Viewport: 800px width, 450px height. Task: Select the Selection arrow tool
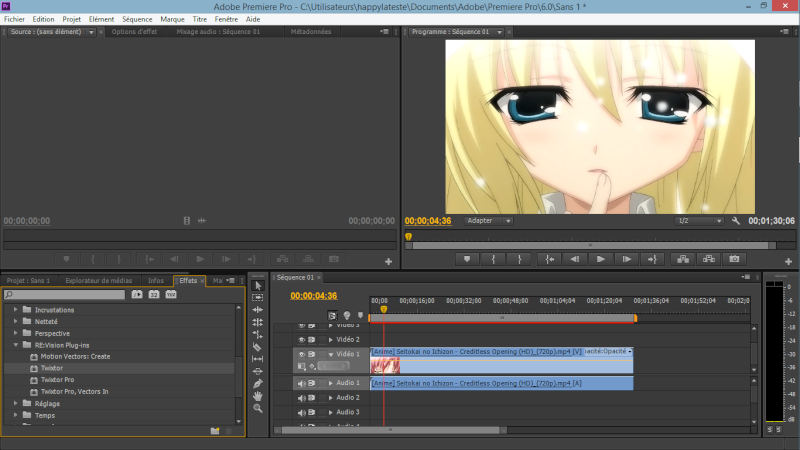[258, 286]
